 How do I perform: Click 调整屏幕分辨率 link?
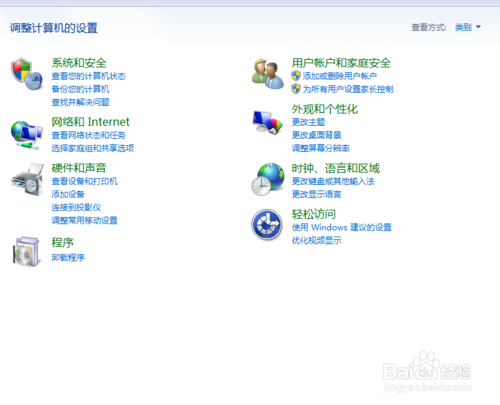(x=321, y=148)
